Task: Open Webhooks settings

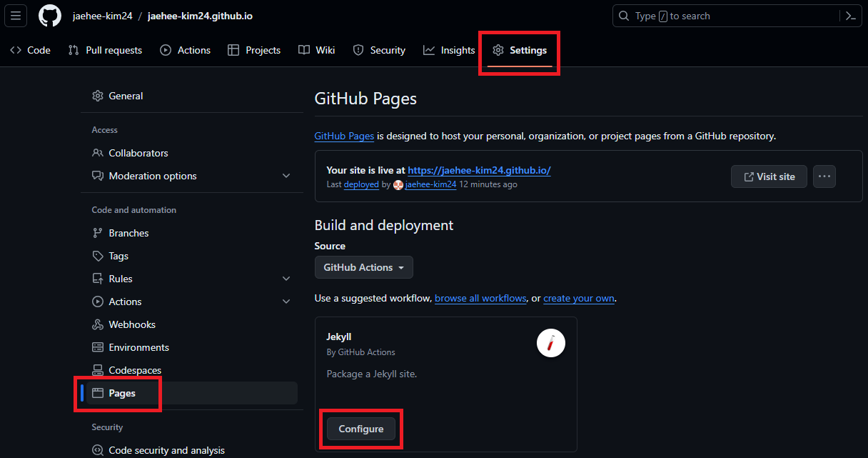Action: pyautogui.click(x=192, y=324)
